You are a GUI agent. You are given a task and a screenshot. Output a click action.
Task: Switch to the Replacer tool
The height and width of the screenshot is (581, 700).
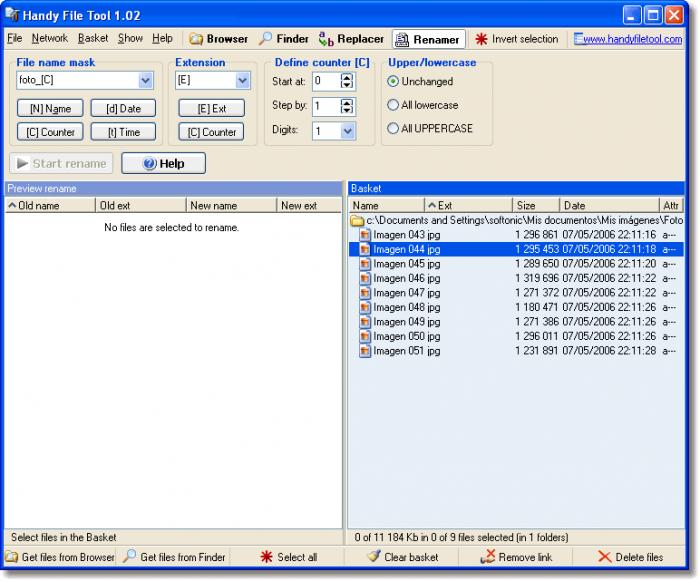click(x=351, y=39)
